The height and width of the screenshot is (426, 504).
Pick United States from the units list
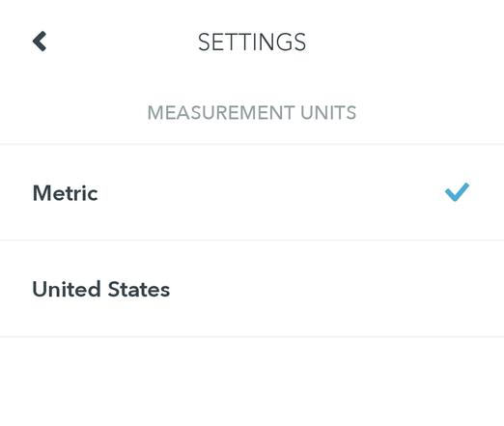pos(252,289)
